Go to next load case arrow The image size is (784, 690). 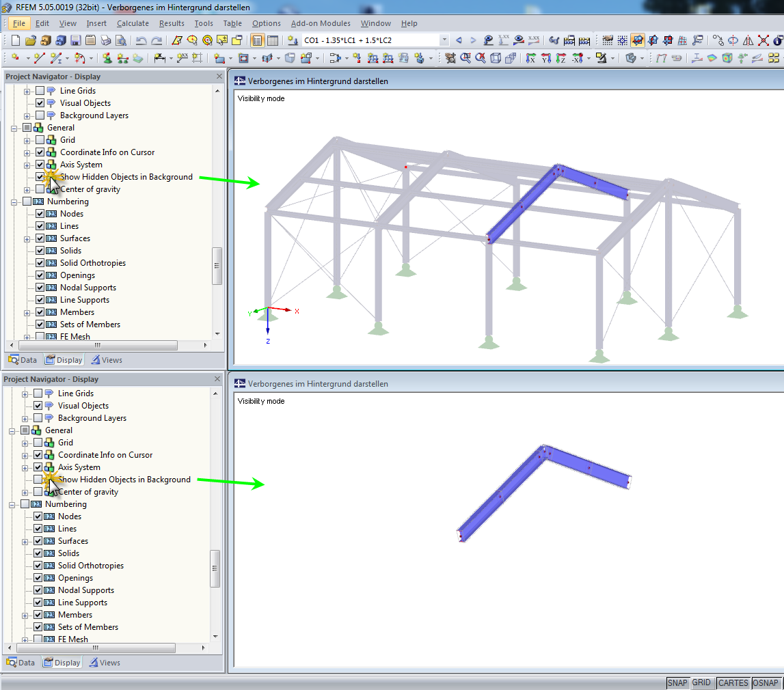click(x=473, y=40)
